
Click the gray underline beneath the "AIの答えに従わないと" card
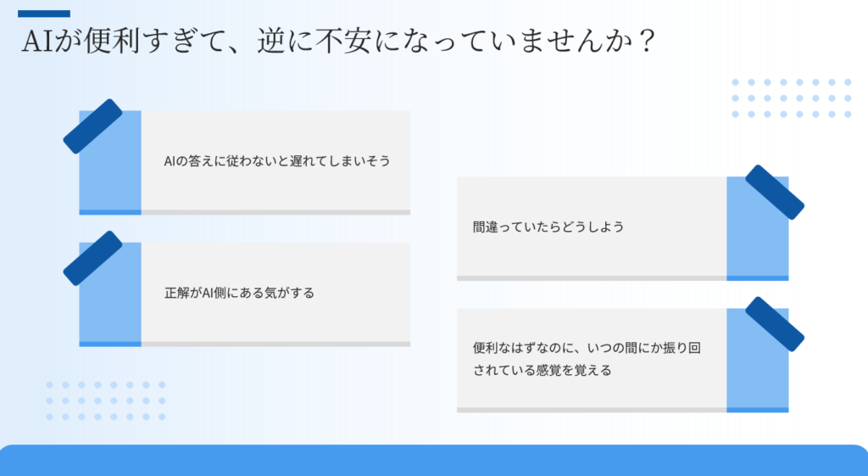click(275, 212)
